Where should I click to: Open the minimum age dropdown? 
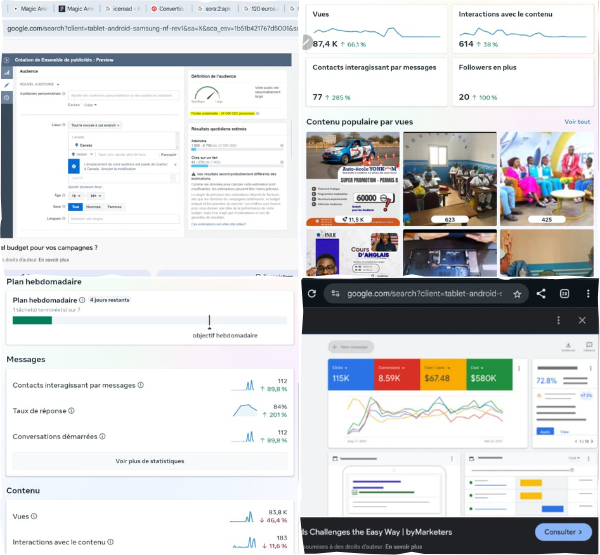pos(78,195)
